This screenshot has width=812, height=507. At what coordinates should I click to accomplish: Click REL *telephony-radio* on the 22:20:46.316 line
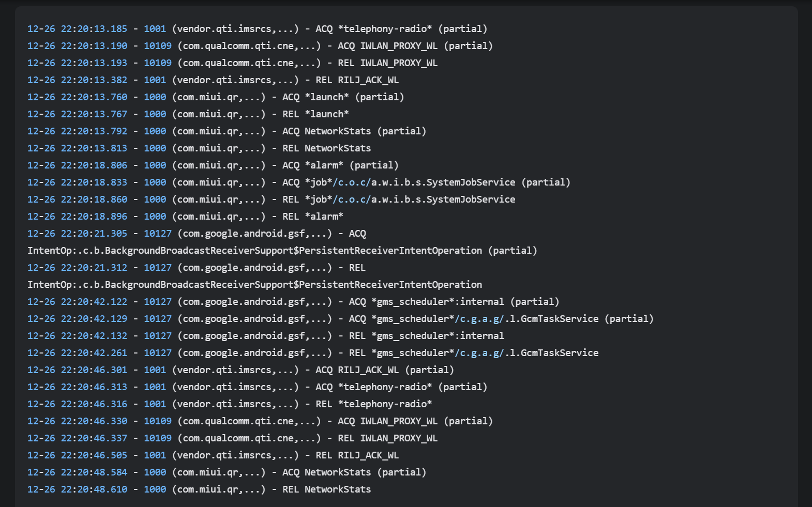pos(373,404)
